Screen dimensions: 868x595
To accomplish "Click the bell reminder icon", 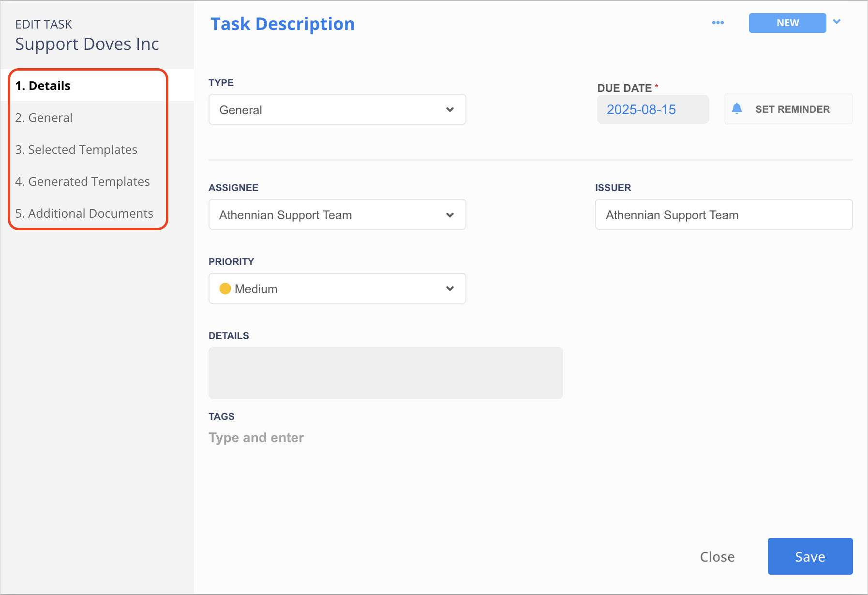I will point(737,109).
